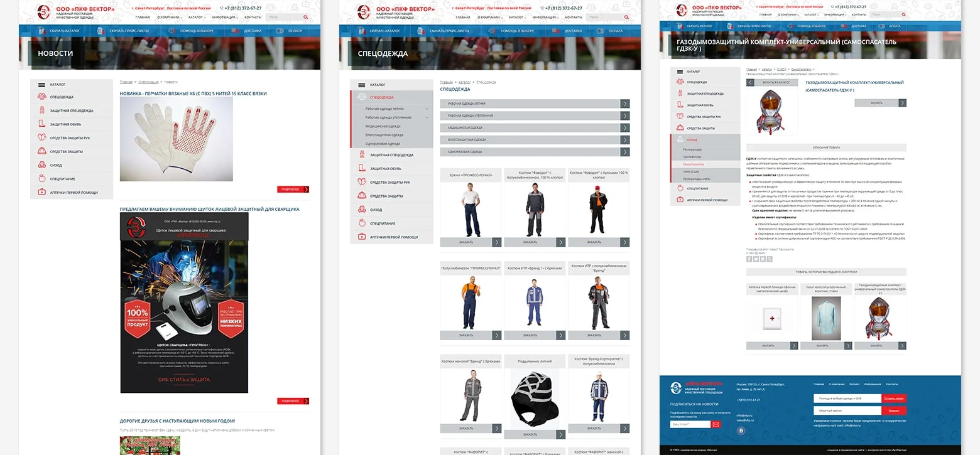
Task: Open Влагозащитная одежда category bar arrow
Action: 625,139
